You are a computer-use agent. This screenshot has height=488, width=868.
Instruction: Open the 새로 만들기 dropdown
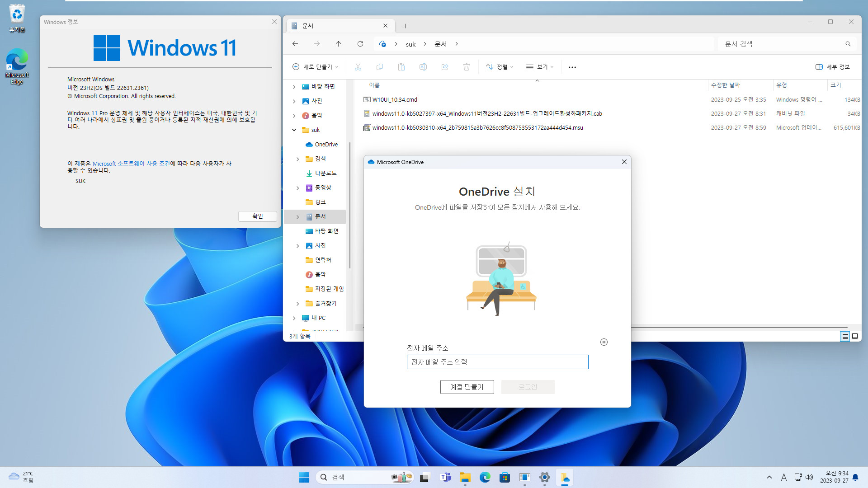coord(315,67)
